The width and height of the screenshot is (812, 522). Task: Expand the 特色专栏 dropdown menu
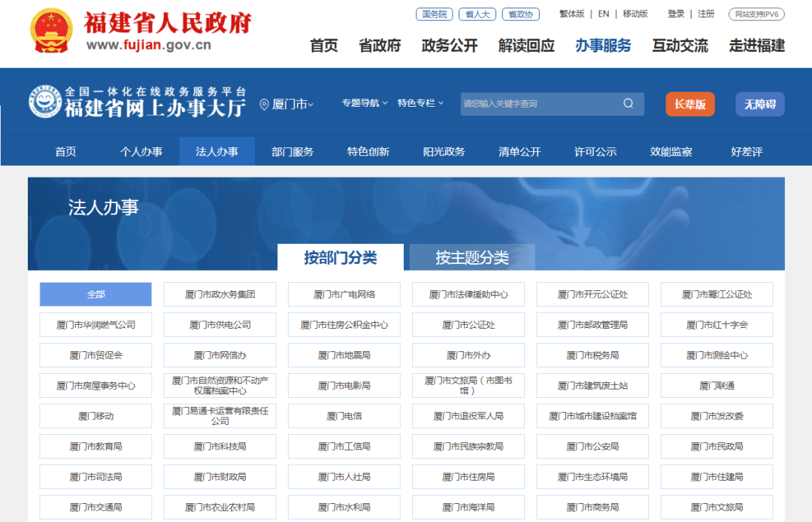420,103
